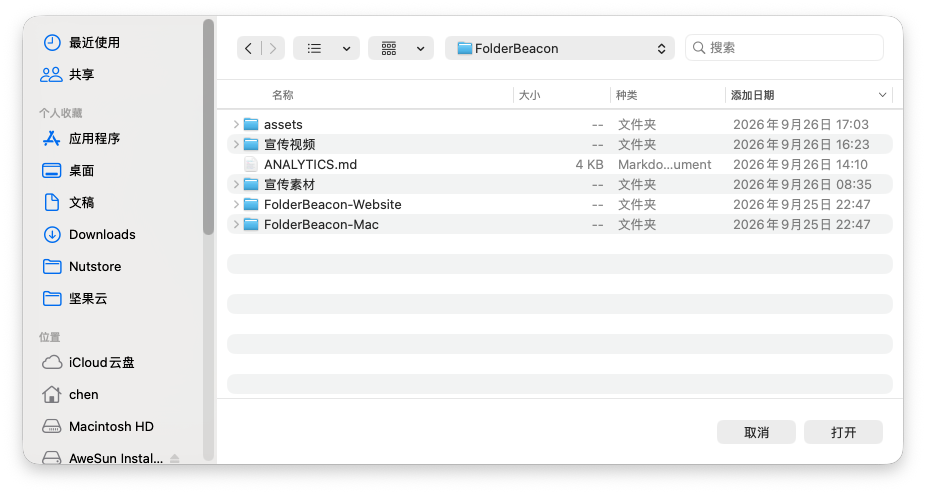Screen dimensions: 926x494
Task: Click the assets folder icon
Action: coord(251,124)
